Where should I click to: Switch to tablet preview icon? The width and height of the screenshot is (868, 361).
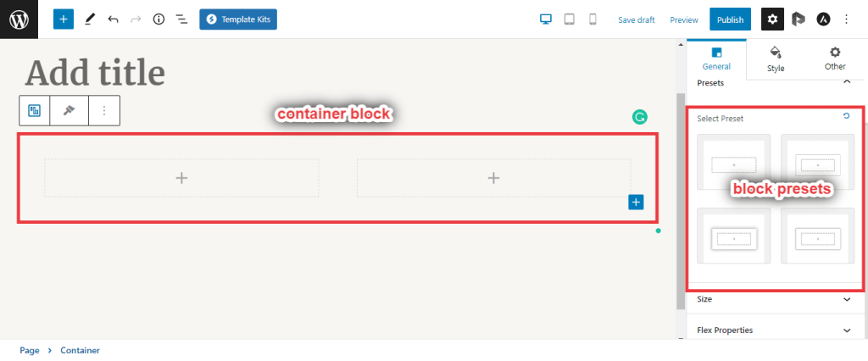click(x=570, y=19)
